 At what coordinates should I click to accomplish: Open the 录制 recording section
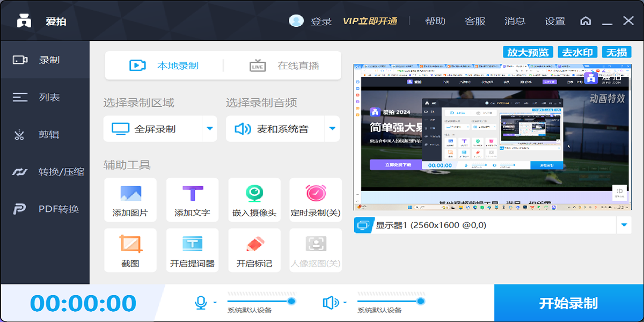point(45,60)
